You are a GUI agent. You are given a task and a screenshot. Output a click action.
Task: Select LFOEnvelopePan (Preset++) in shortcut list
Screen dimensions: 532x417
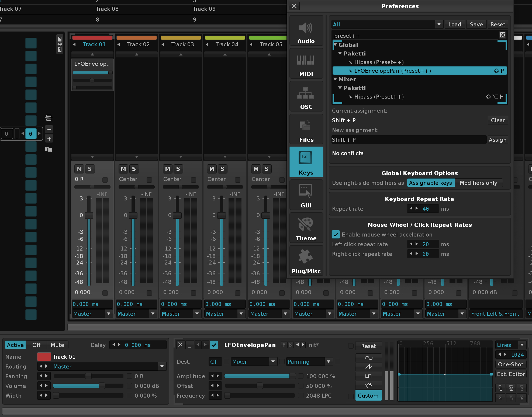point(392,71)
